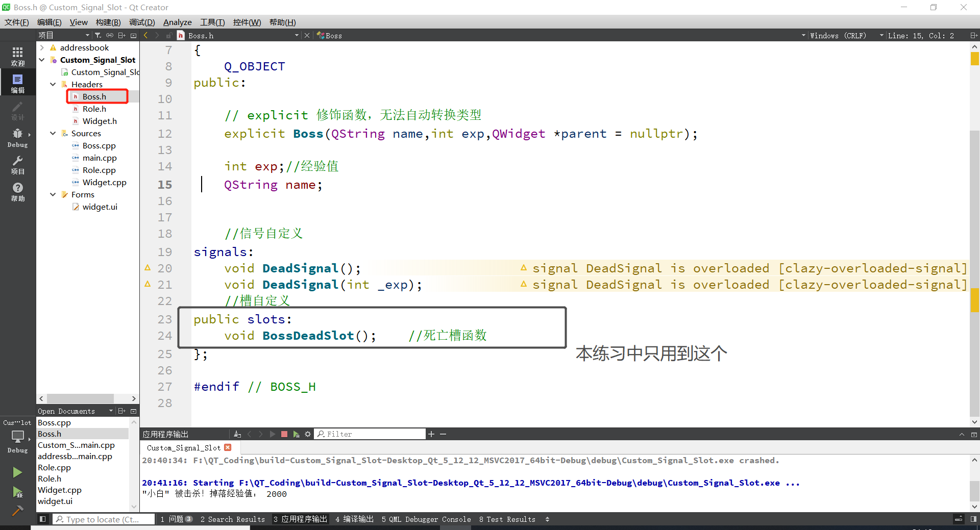This screenshot has height=530, width=980.
Task: Stop the running application in output pane
Action: [x=284, y=434]
